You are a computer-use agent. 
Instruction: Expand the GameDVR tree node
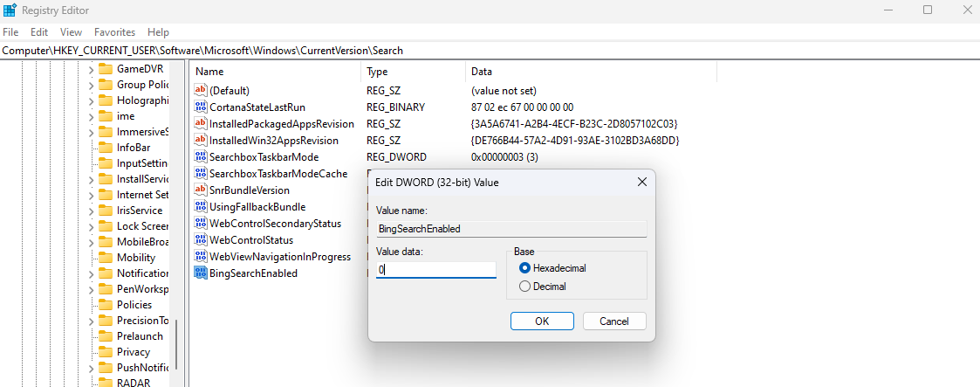click(92, 69)
